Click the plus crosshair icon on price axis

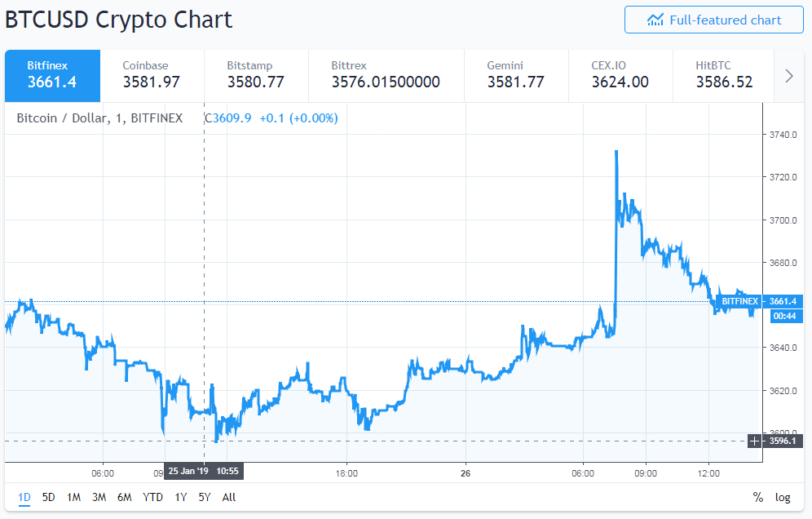click(x=754, y=441)
